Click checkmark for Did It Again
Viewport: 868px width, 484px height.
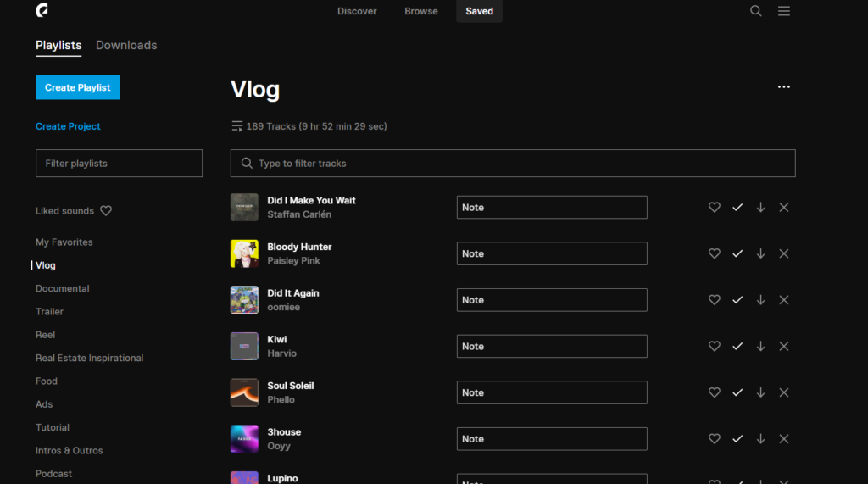[x=737, y=299]
